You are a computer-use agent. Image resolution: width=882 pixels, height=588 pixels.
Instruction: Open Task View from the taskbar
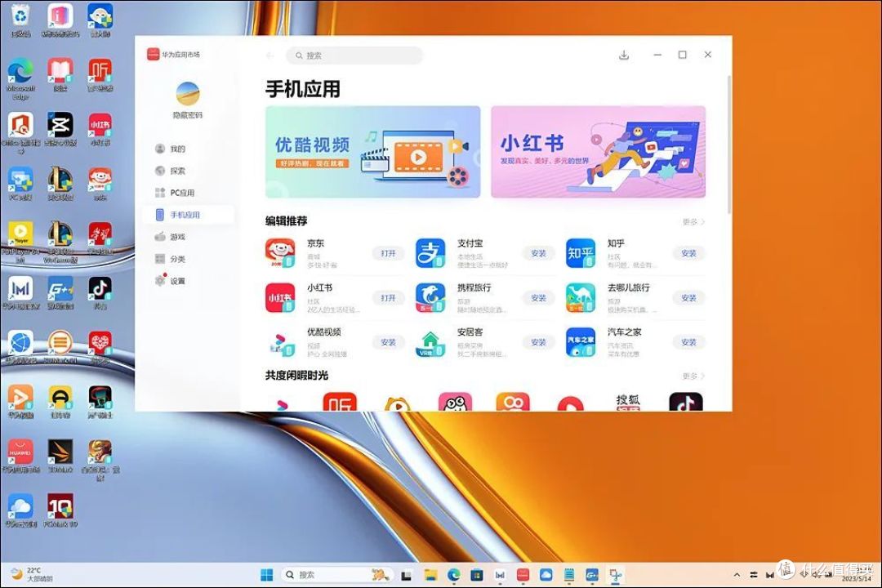click(406, 575)
